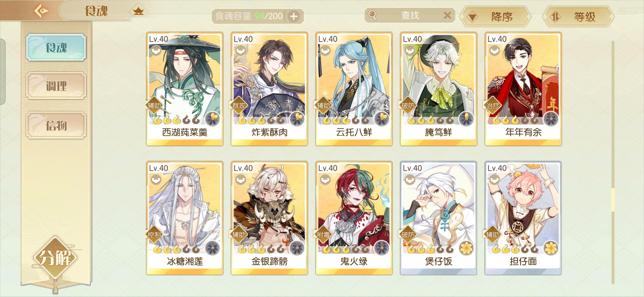Open the 等级 sort criteria dropdown
Image resolution: width=644 pixels, height=297 pixels.
pyautogui.click(x=578, y=17)
